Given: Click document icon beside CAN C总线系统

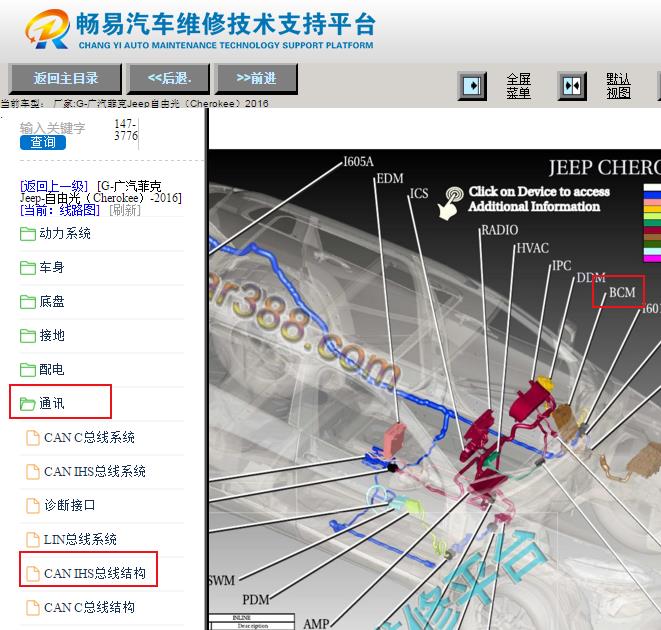Looking at the screenshot, I should (32, 438).
